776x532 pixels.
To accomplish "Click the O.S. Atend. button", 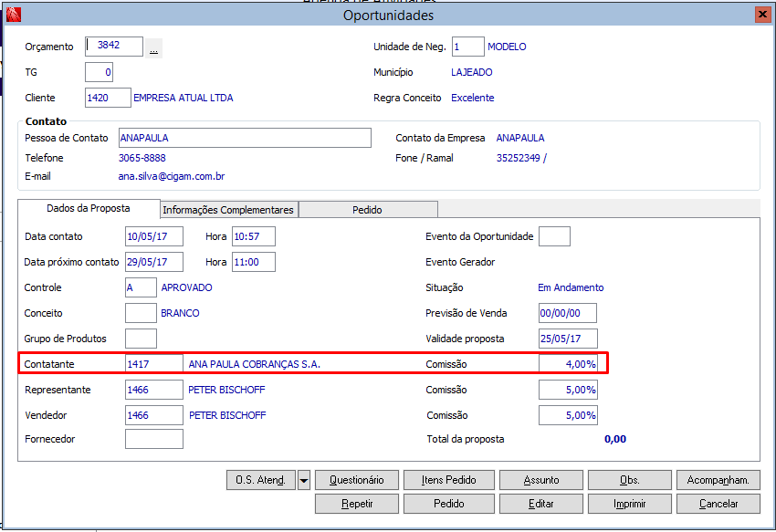I will [x=261, y=480].
